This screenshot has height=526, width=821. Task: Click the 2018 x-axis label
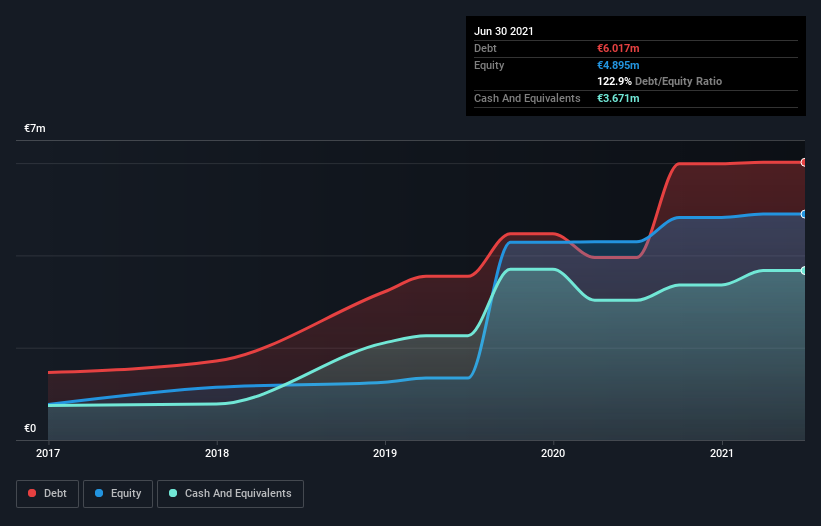point(217,453)
